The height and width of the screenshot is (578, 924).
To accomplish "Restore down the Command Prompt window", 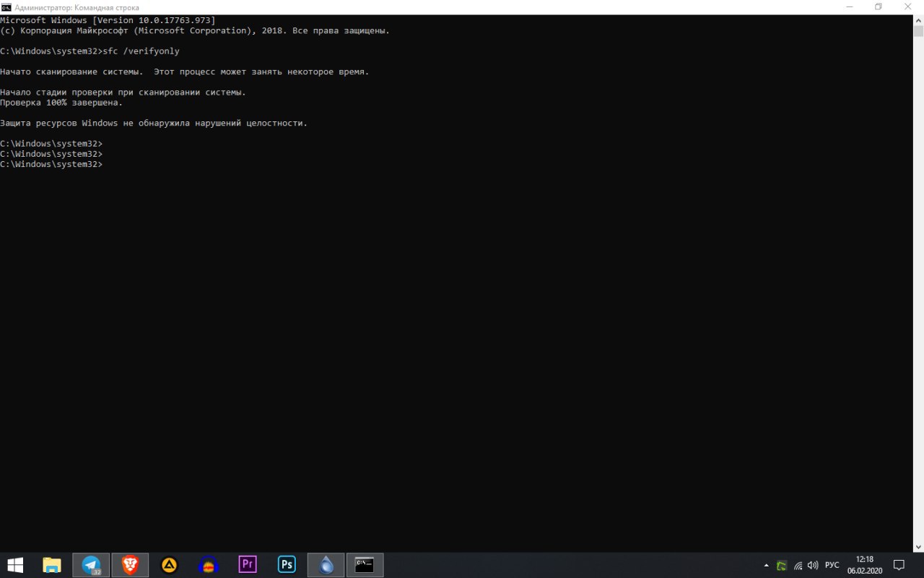I will (879, 7).
